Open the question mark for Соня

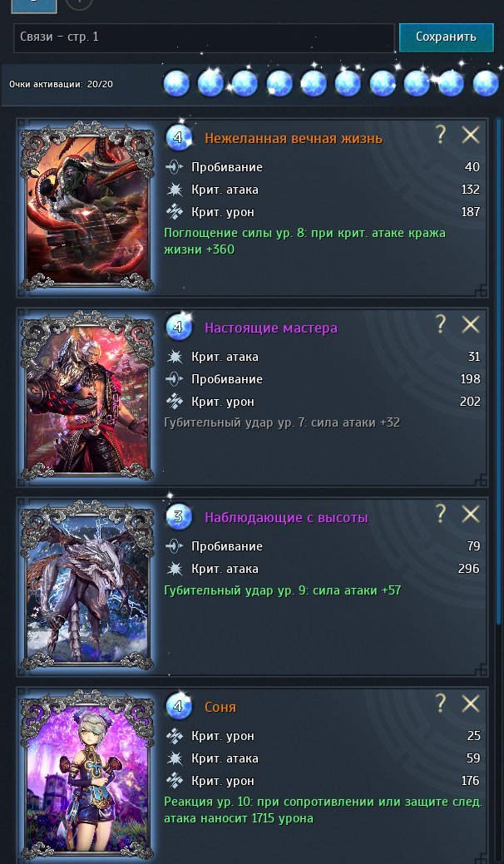[440, 704]
